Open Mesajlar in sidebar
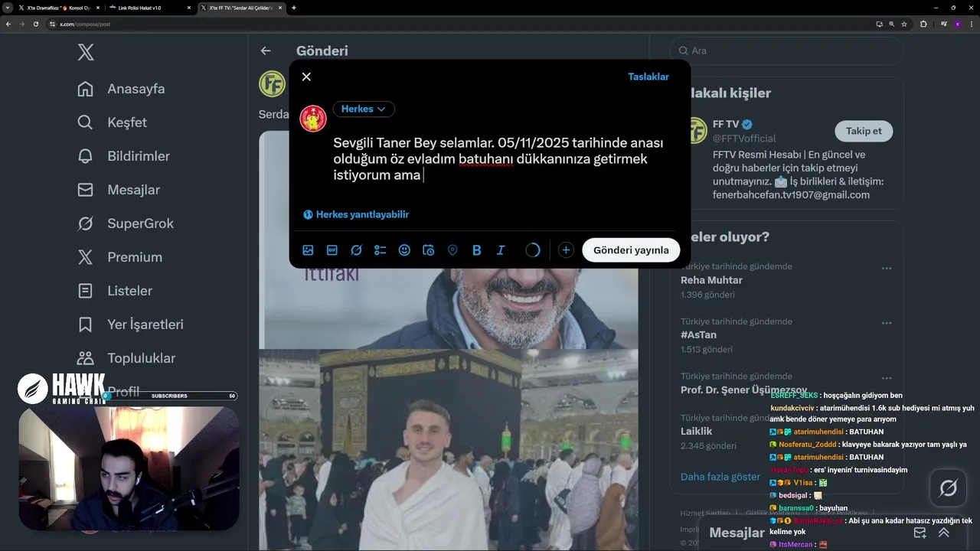Screen dimensions: 980x551 pos(119,190)
